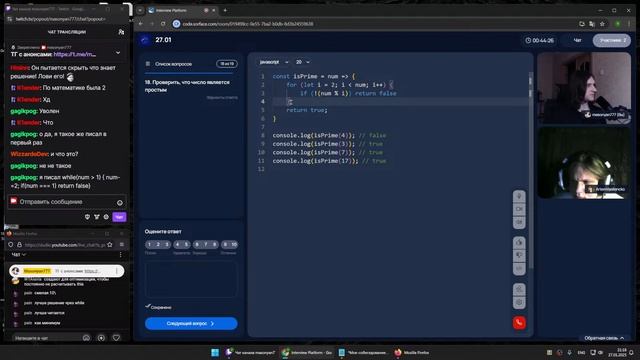Open YouTube chat three-dot options menu
The height and width of the screenshot is (360, 640).
(120, 255)
